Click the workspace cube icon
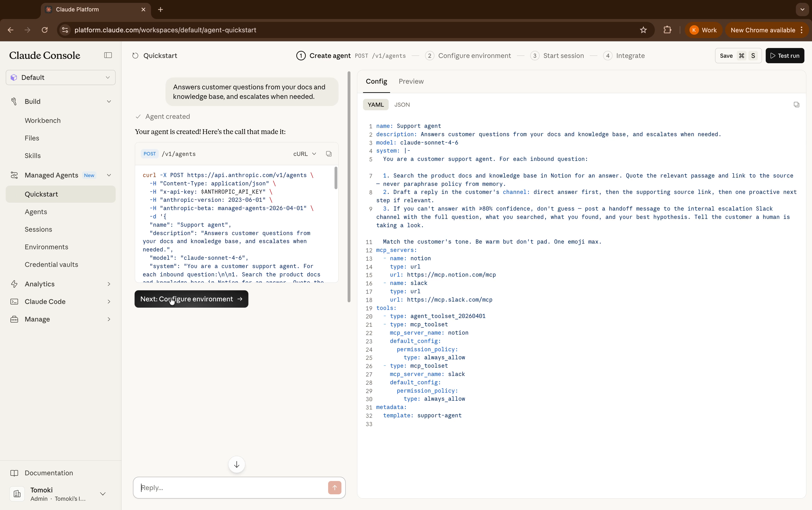Viewport: 812px width, 510px height. click(x=14, y=77)
